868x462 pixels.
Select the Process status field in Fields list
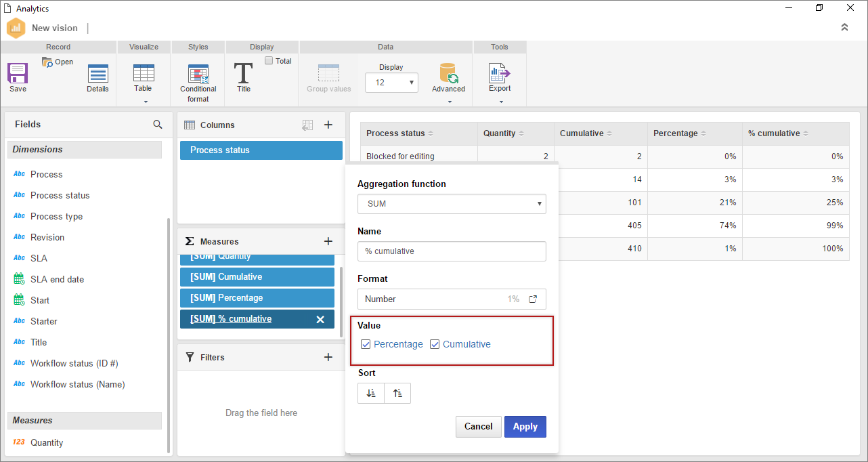60,195
